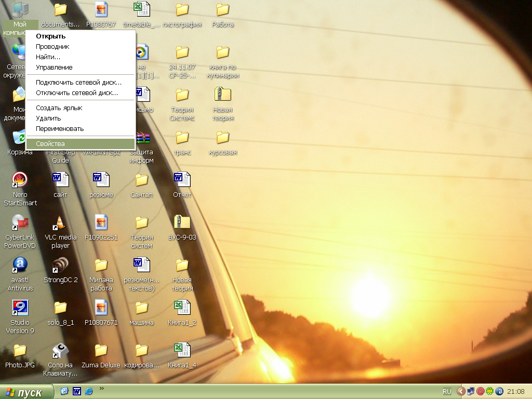Select the Новая теория folder icon
Screen dimensions: 532x399
point(182,265)
